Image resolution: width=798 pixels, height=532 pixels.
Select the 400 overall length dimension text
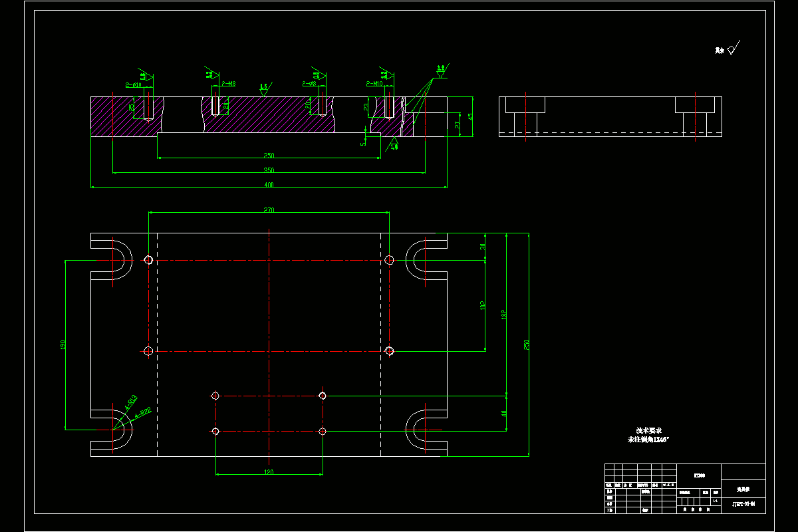click(x=269, y=185)
